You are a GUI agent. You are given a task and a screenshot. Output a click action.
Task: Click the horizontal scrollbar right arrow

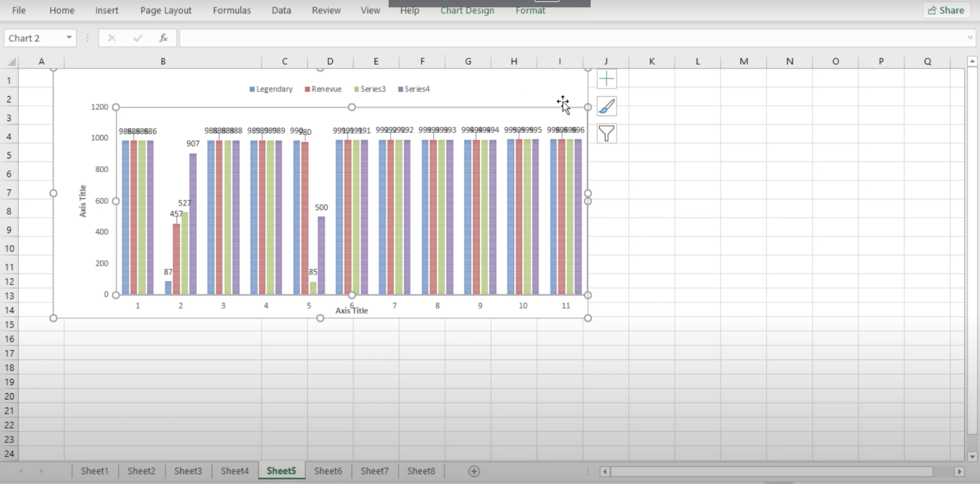pos(959,471)
